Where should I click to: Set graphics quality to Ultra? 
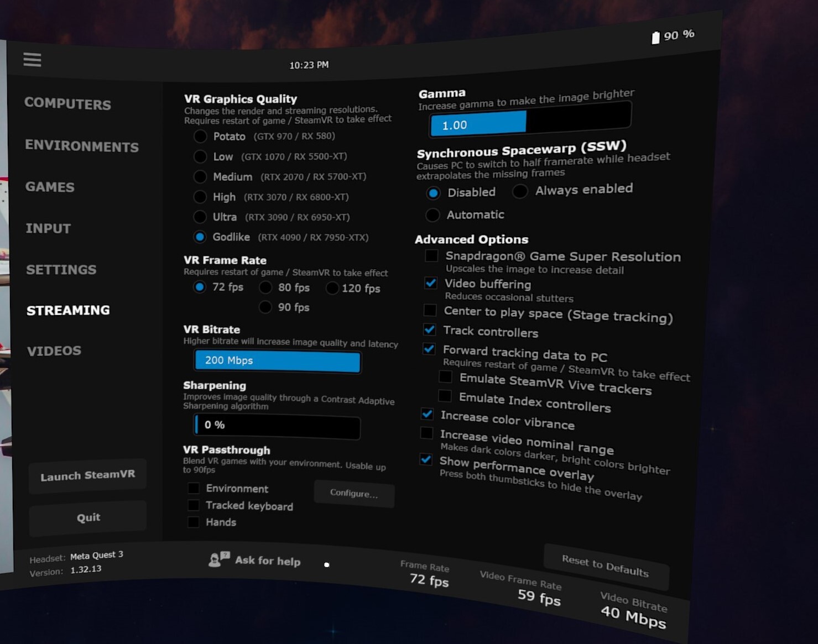tap(200, 217)
